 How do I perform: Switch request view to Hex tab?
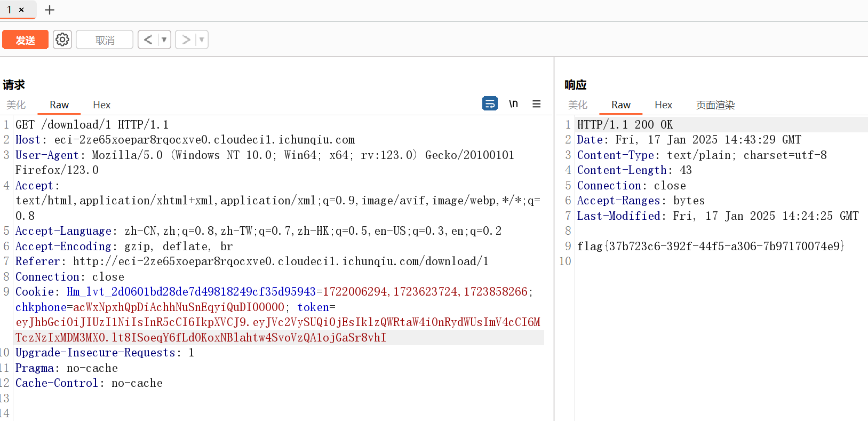tap(101, 105)
